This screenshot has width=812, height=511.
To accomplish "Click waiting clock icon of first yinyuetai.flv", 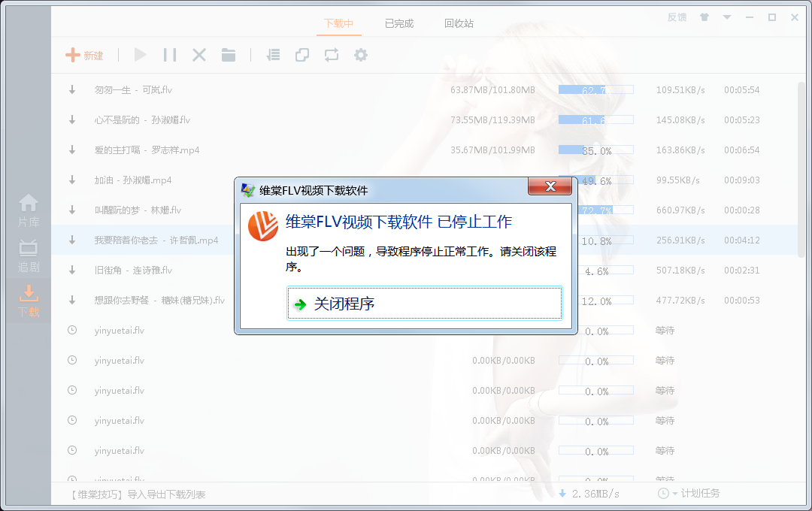I will click(x=72, y=330).
